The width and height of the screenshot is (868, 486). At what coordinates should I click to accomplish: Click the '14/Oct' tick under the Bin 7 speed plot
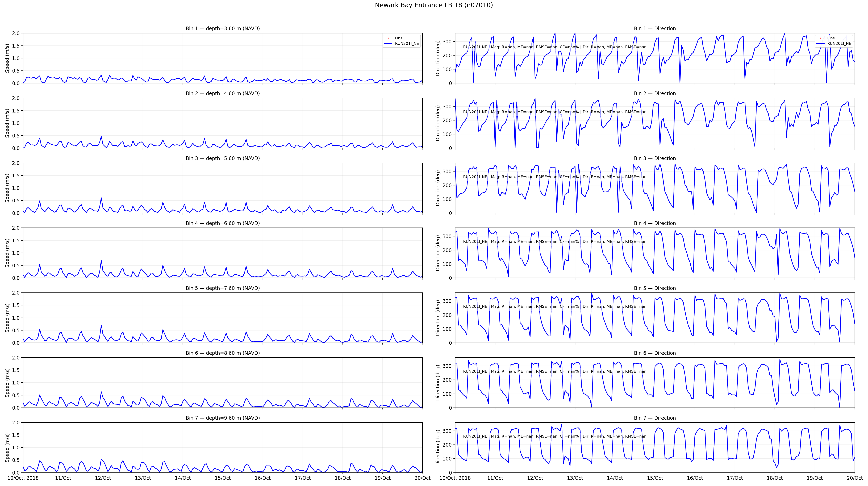click(183, 478)
